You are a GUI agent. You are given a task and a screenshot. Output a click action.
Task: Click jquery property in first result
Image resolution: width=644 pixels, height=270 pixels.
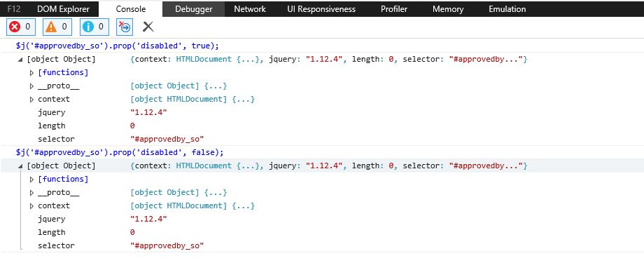[x=51, y=112]
